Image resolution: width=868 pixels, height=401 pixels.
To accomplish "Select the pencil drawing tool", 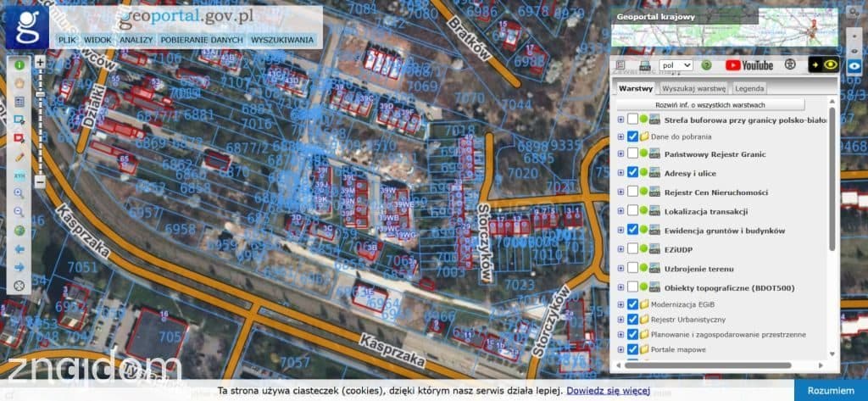I will (x=19, y=157).
